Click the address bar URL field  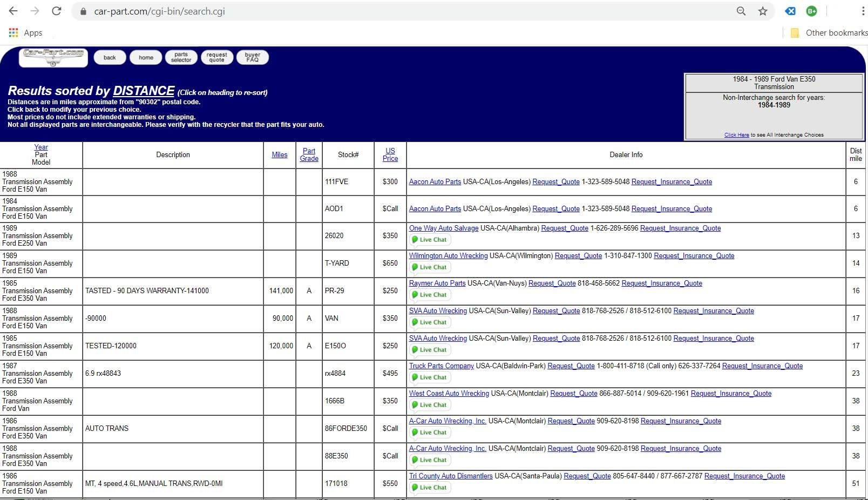pyautogui.click(x=378, y=11)
